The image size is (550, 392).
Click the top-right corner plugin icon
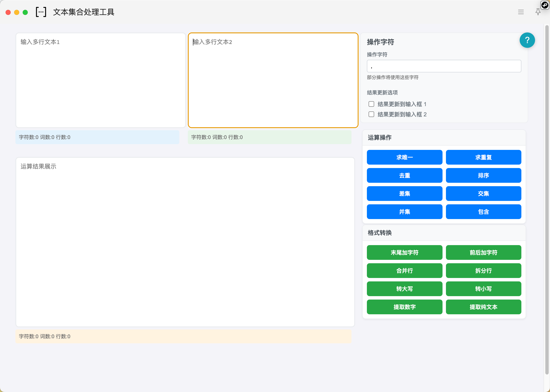pos(545,5)
